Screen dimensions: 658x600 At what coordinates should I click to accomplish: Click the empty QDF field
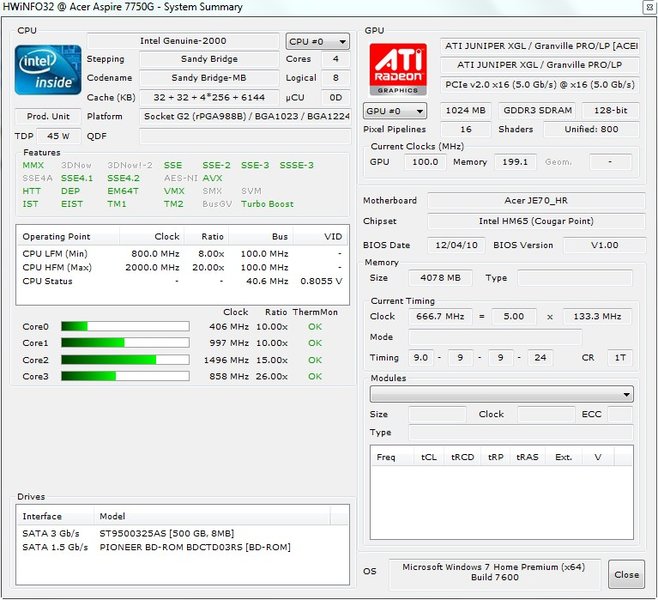245,136
